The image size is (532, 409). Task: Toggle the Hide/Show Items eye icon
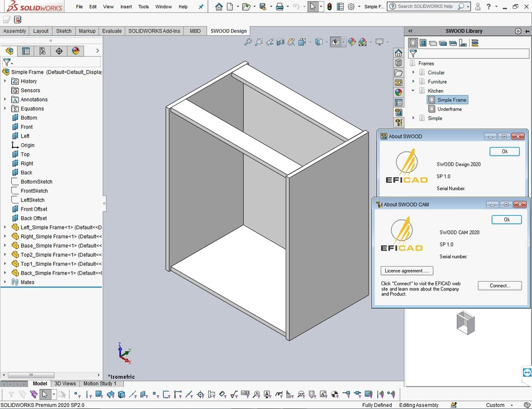coord(335,42)
